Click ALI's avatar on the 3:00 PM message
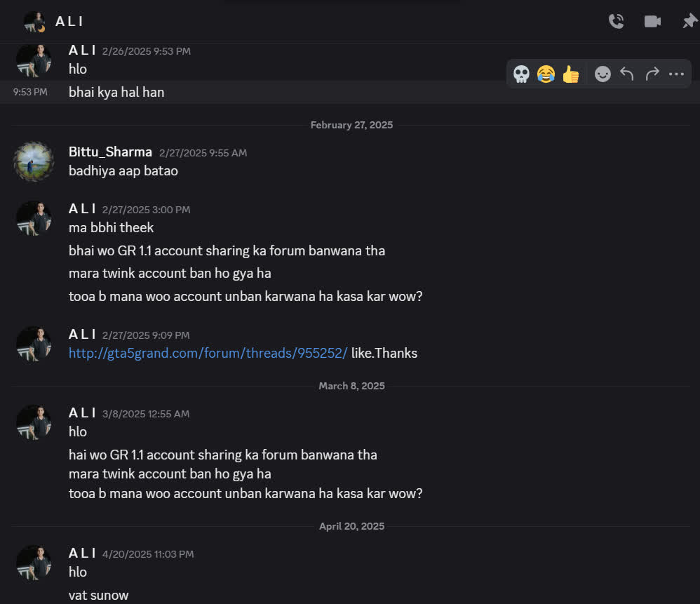Image resolution: width=700 pixels, height=604 pixels. coord(34,218)
